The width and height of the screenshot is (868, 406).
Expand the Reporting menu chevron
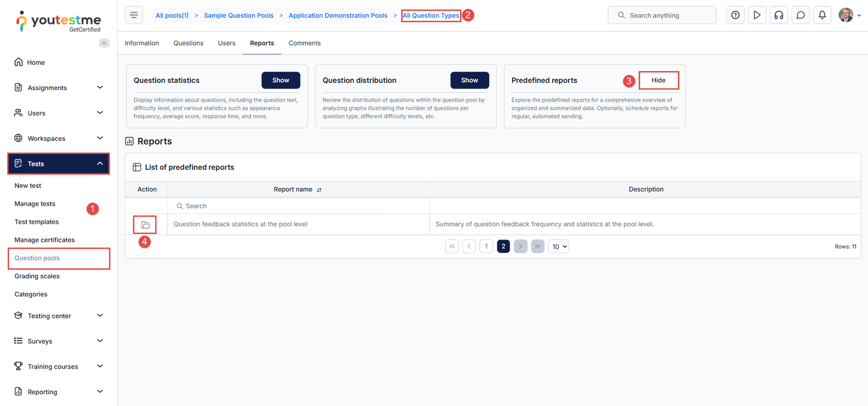coord(100,391)
